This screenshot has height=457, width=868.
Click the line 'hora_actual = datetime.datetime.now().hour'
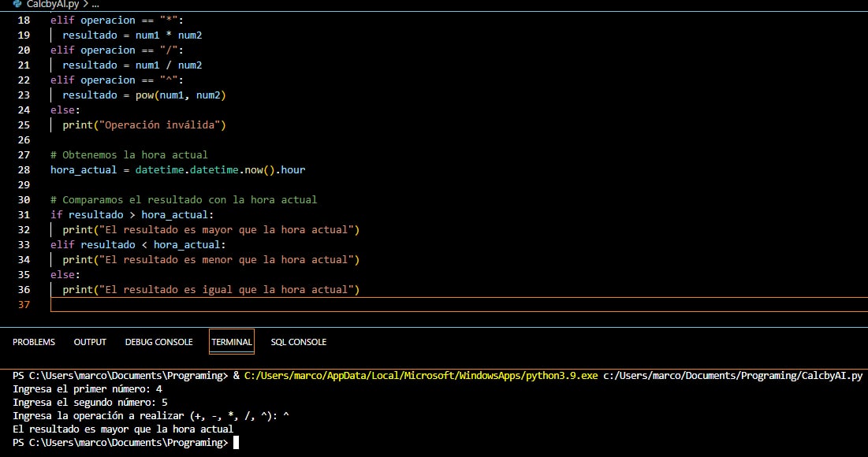point(177,169)
